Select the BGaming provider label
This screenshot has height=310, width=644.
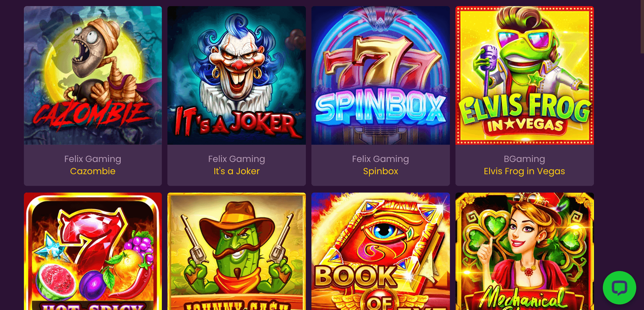524,159
